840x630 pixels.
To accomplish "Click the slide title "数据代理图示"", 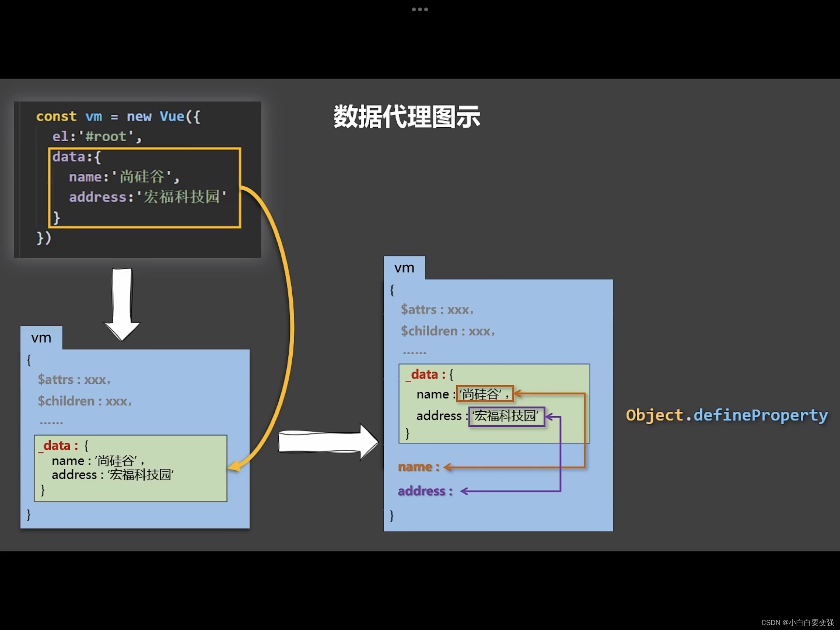I will pyautogui.click(x=407, y=117).
